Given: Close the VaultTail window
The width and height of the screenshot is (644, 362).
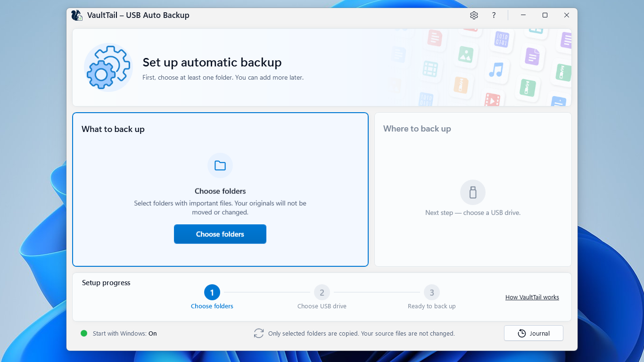Looking at the screenshot, I should coord(567,15).
